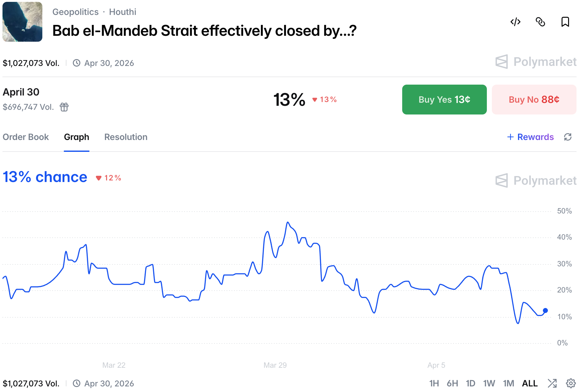This screenshot has width=579, height=392.
Task: Select the ALL time range
Action: pos(530,383)
